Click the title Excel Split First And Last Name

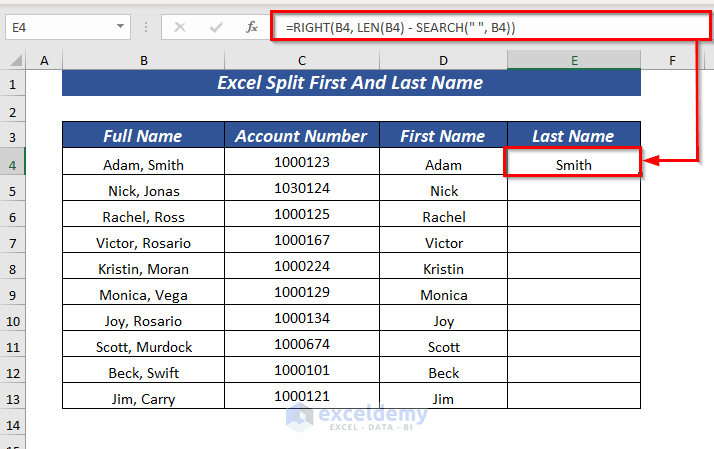tap(350, 83)
